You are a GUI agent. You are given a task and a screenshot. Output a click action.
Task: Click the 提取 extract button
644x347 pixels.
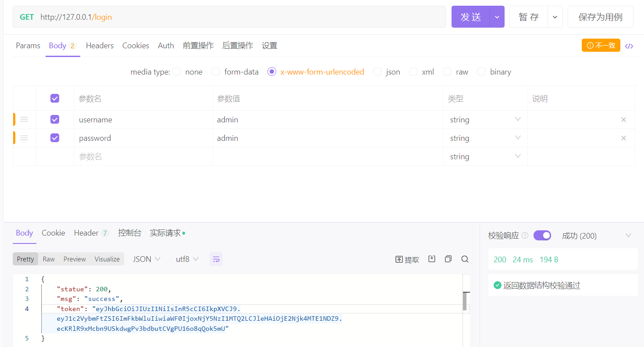[407, 259]
